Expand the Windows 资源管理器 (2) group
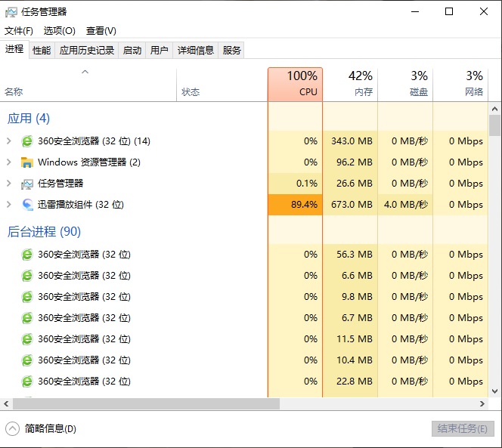The image size is (502, 448). [9, 162]
